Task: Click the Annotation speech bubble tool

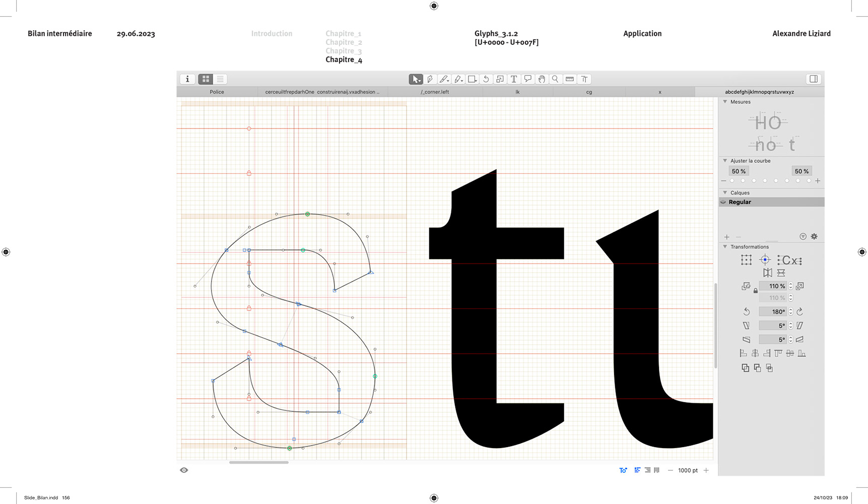Action: (x=527, y=79)
